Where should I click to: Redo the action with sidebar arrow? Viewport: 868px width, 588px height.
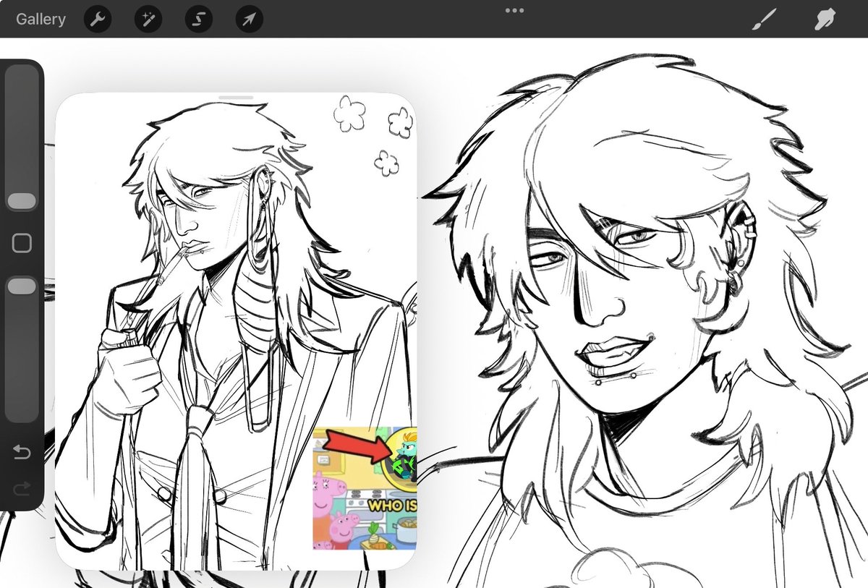click(x=22, y=490)
